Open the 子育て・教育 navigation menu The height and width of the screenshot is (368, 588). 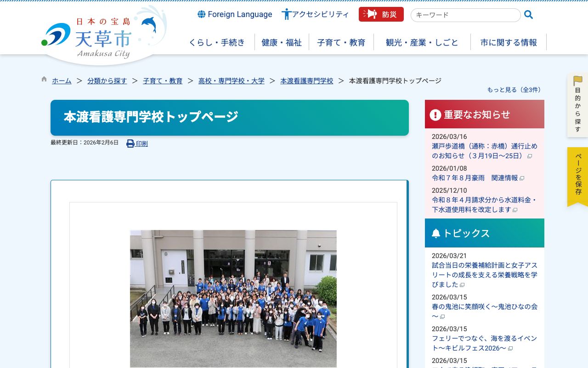pyautogui.click(x=342, y=42)
